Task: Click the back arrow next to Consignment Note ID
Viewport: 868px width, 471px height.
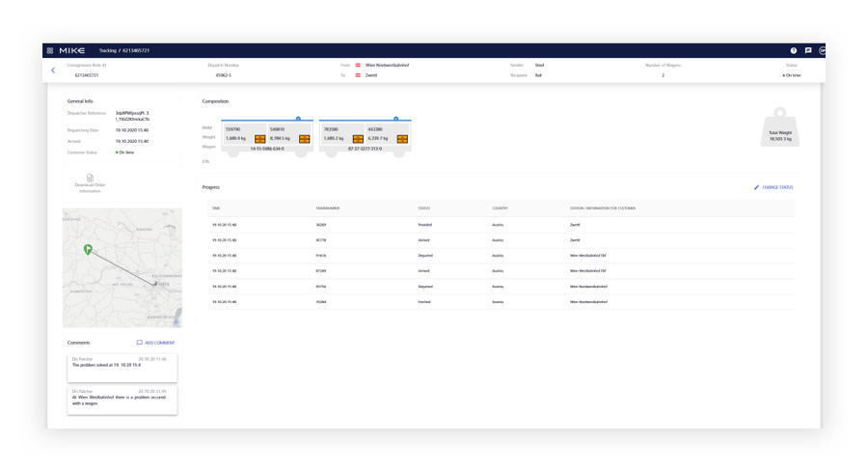Action: click(x=53, y=70)
